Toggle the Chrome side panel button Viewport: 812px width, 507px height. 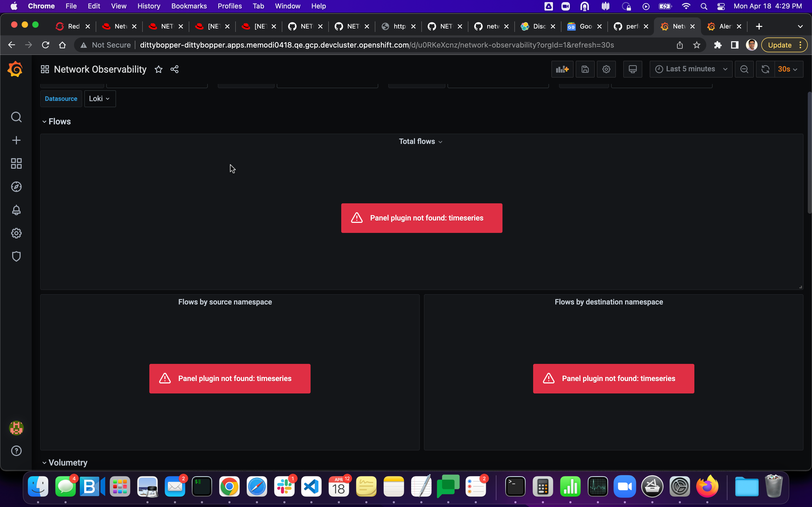(x=735, y=45)
